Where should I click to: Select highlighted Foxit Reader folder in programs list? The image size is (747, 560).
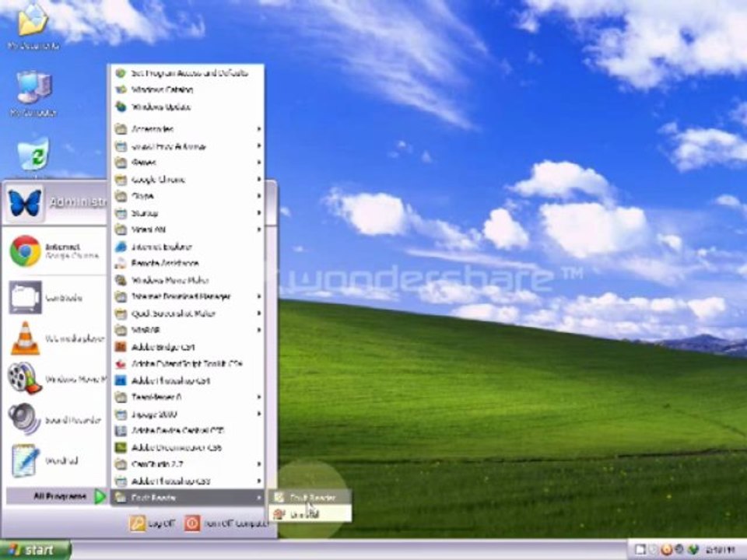tap(188, 498)
